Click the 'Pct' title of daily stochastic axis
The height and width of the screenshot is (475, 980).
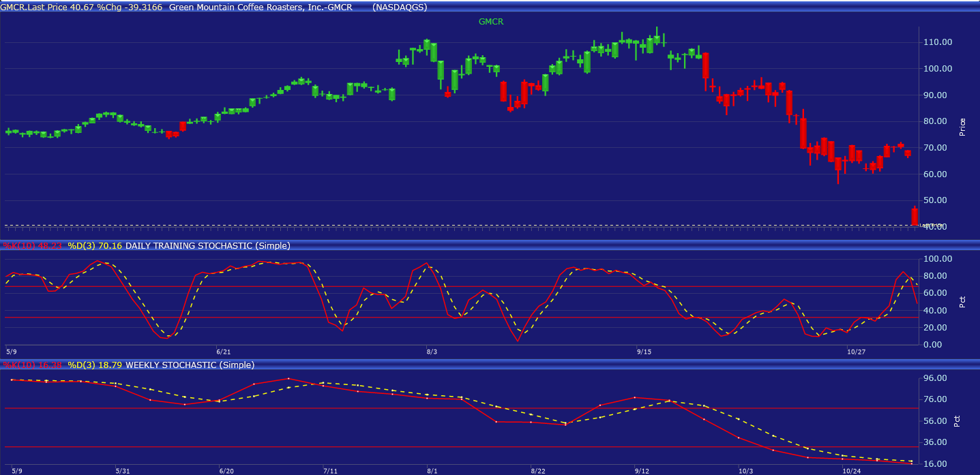point(962,301)
